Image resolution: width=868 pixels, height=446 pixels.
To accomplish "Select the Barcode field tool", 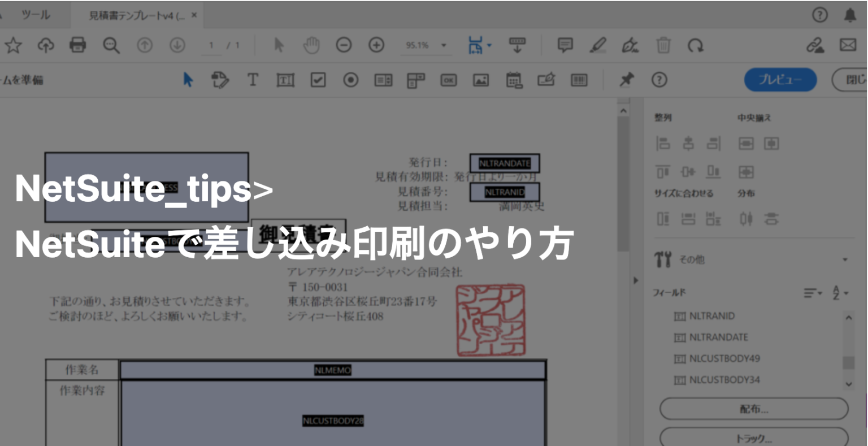I will (x=577, y=80).
